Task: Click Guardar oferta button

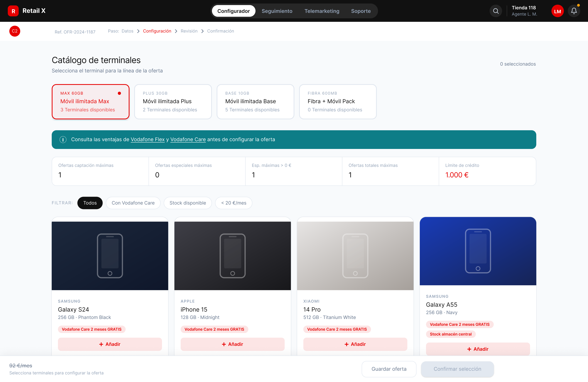Action: 389,369
